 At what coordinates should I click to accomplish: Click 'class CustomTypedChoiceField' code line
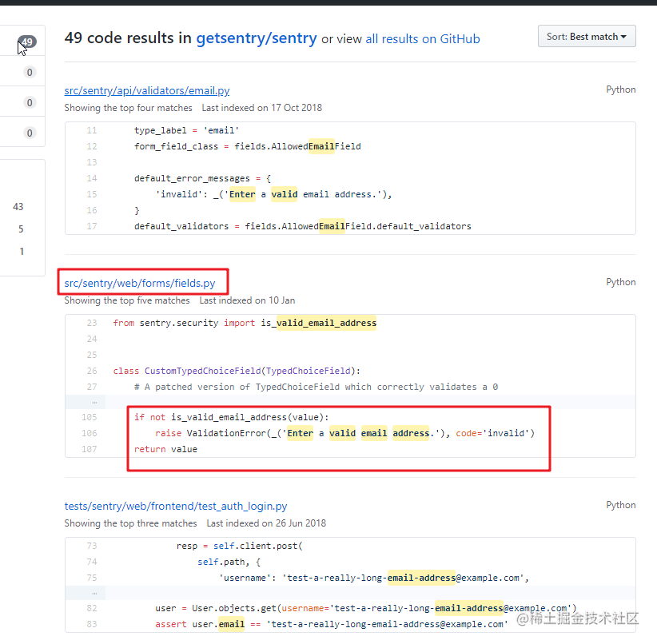click(x=237, y=371)
